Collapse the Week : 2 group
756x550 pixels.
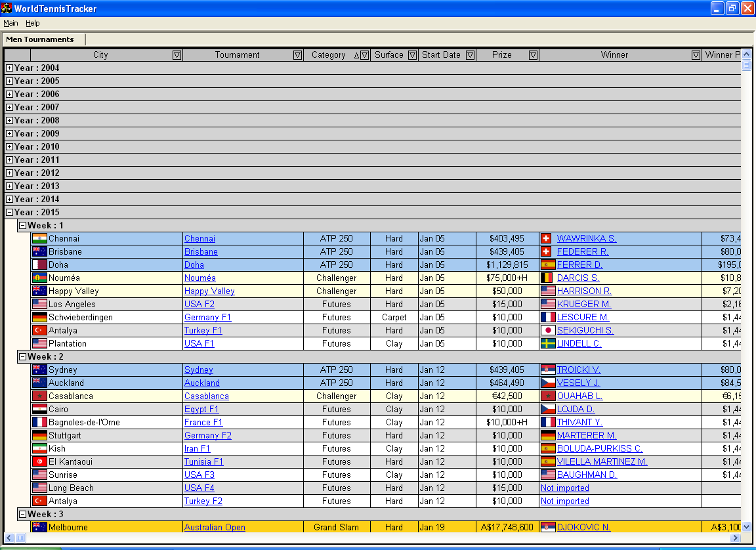tap(22, 356)
